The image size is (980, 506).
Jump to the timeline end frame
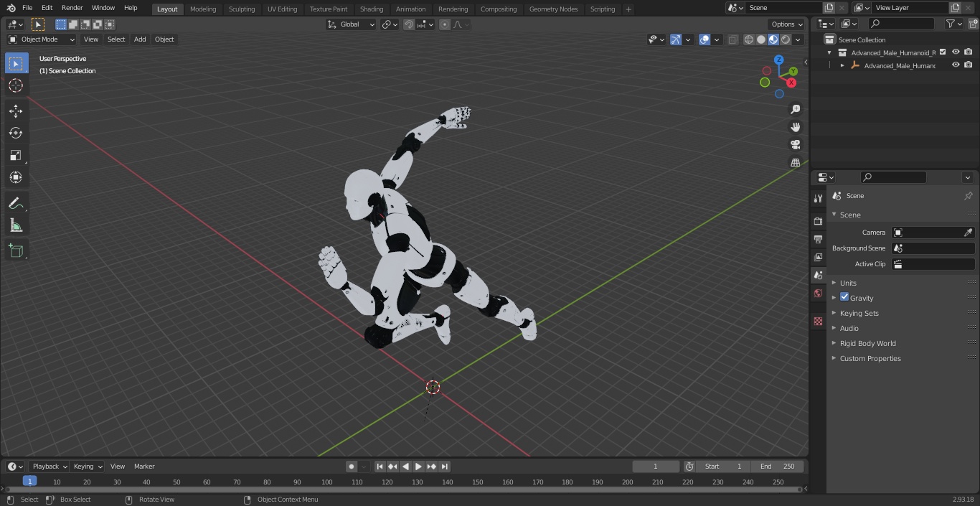[x=445, y=467]
